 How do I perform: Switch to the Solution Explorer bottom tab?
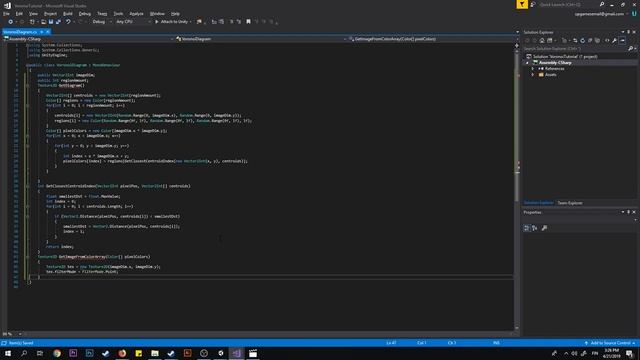[x=538, y=203]
